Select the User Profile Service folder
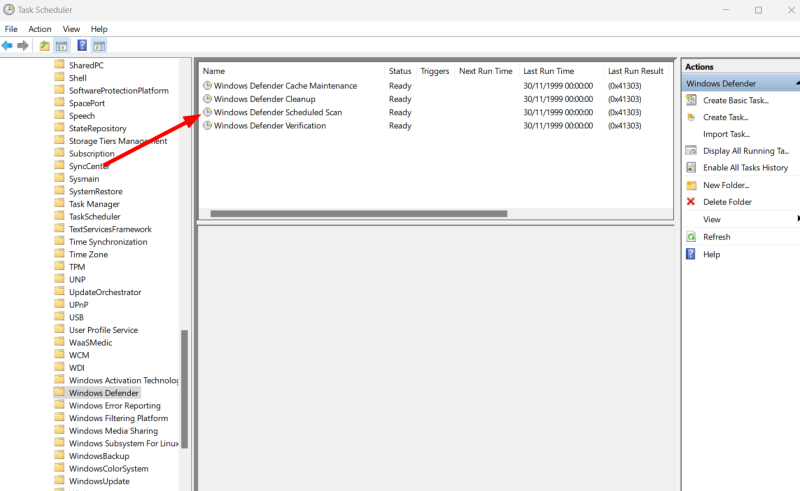The height and width of the screenshot is (491, 800). click(x=104, y=330)
